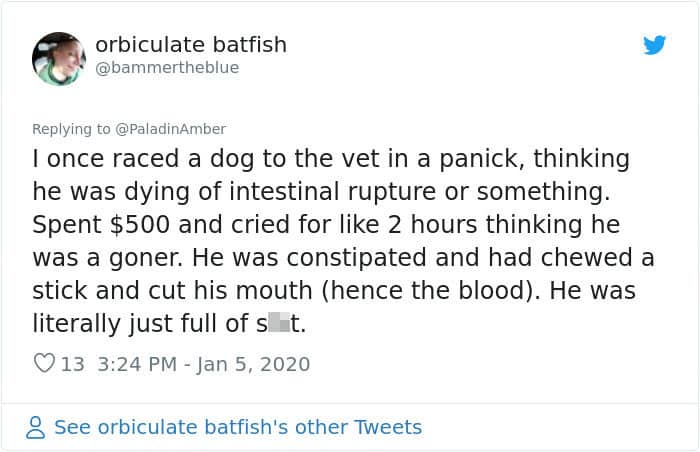
Task: Open the @PaladinAmber mention
Action: [x=171, y=129]
